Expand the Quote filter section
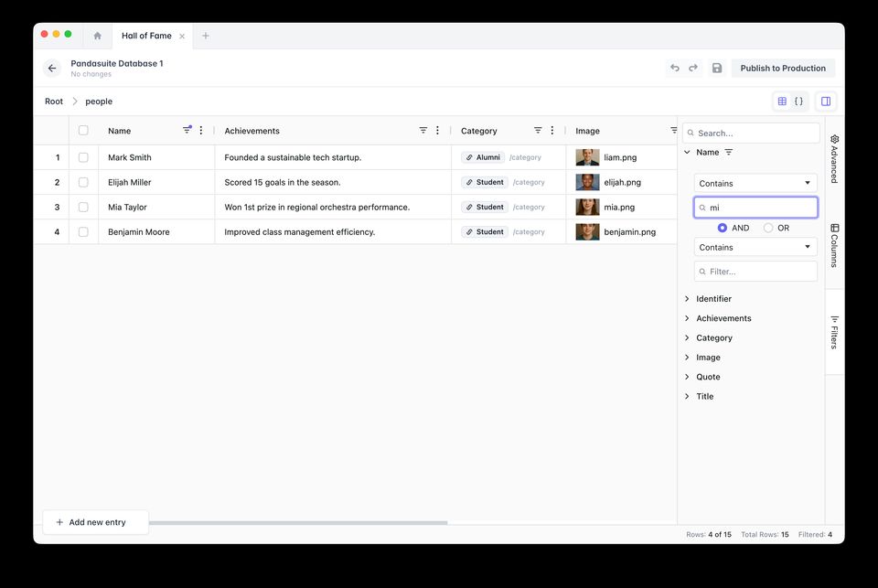Image resolution: width=878 pixels, height=588 pixels. (687, 377)
